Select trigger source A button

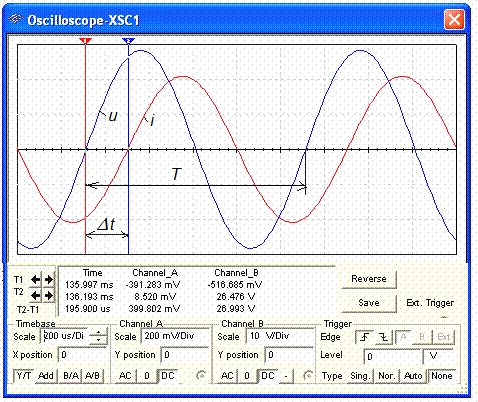click(403, 337)
